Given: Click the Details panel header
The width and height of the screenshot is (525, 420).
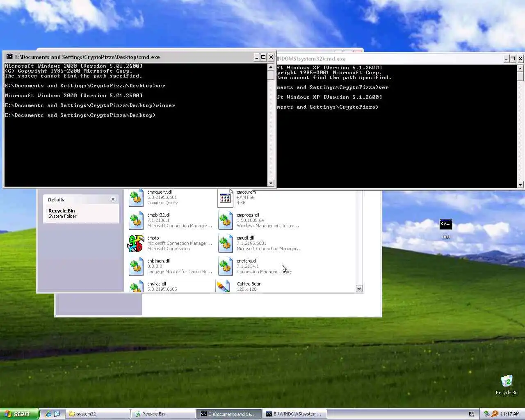Looking at the screenshot, I should (81, 199).
